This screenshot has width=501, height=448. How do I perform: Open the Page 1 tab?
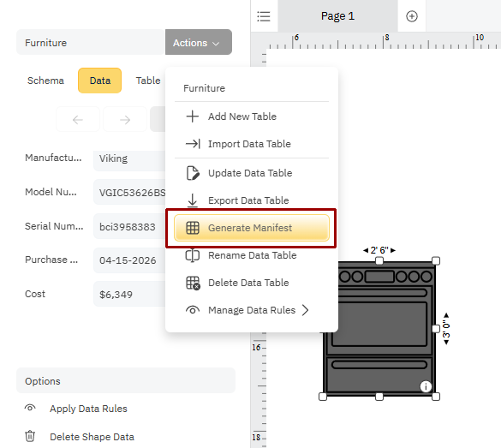(337, 16)
